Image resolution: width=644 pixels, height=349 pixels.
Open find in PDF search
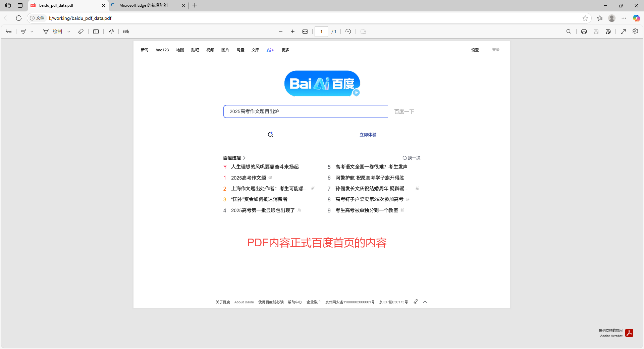[x=569, y=32]
